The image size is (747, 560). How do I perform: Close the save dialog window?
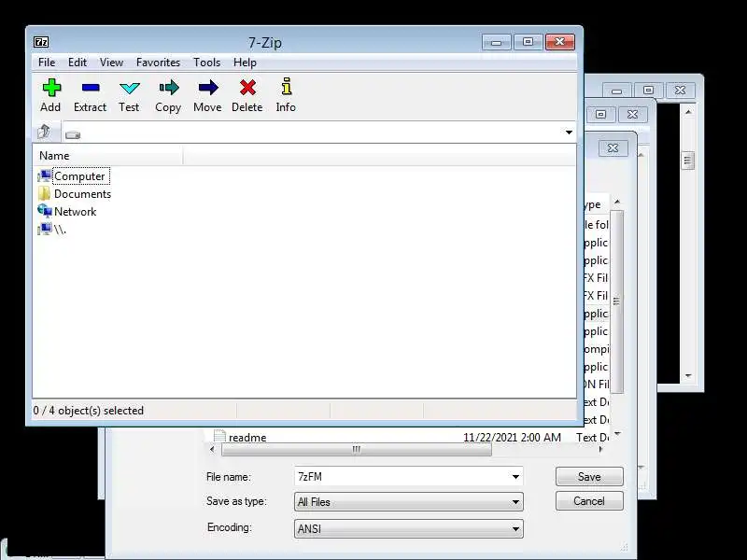613,148
